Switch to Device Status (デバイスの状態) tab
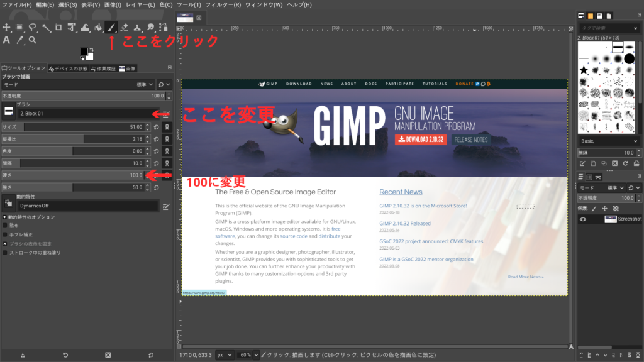This screenshot has width=644, height=362. click(x=68, y=69)
